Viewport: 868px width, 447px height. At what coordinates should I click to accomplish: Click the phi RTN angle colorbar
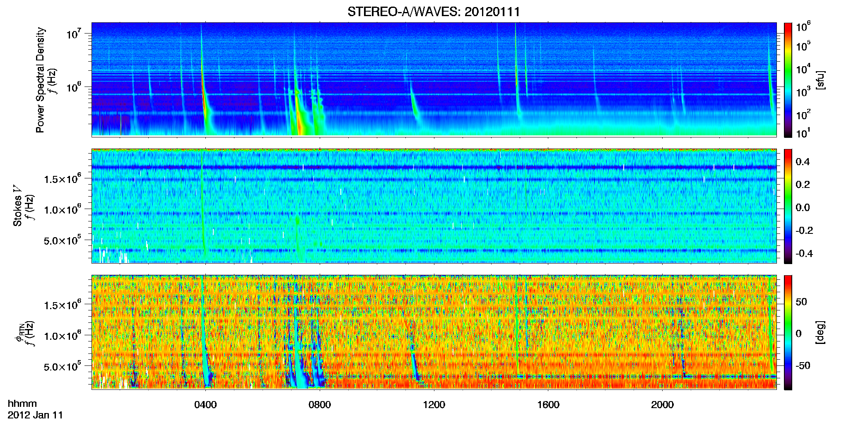click(788, 332)
